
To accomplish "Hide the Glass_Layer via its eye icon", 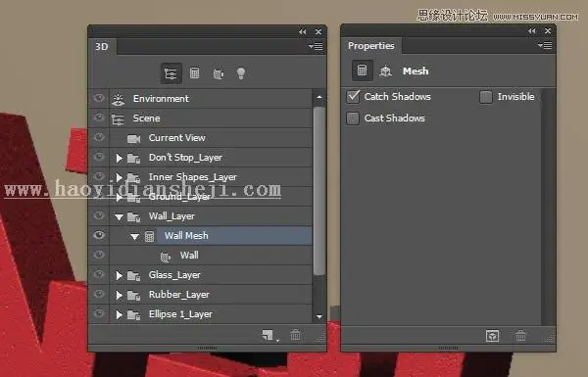I will click(x=99, y=274).
